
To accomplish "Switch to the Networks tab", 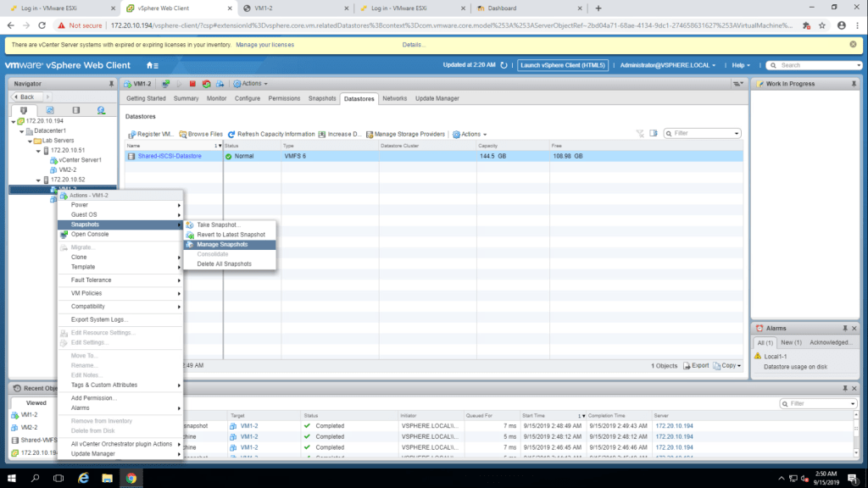I will [394, 98].
